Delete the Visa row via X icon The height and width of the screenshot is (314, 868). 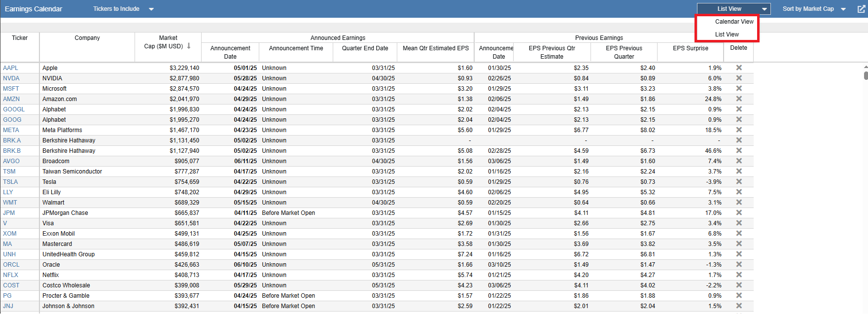click(739, 223)
